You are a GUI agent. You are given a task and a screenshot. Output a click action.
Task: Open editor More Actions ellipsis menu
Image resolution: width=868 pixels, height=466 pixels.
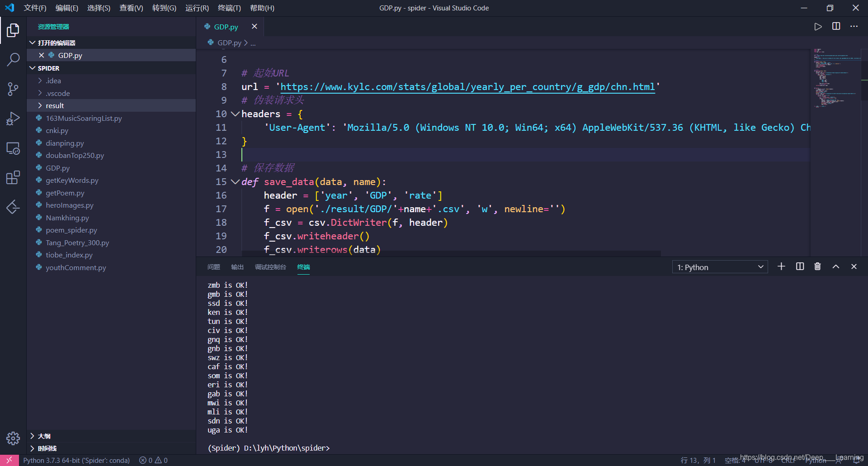coord(854,27)
